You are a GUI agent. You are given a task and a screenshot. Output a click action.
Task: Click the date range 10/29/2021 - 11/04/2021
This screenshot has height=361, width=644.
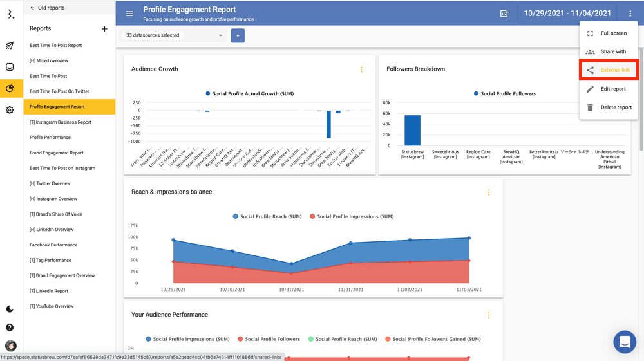point(567,14)
